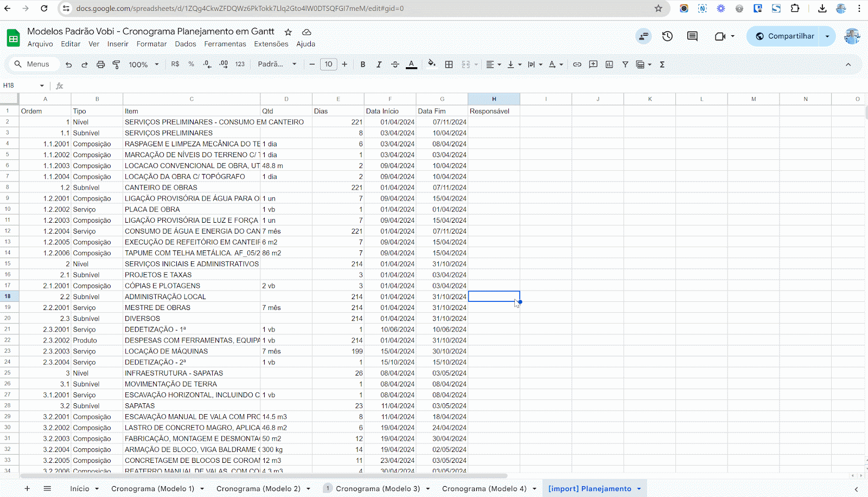Viewport: 868px width, 497px height.
Task: Click the Compartilhar button
Action: point(784,36)
